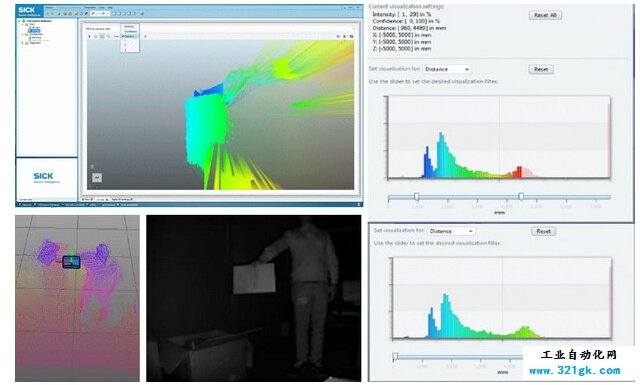Choose Intensity in the color mode popup
This screenshot has width=640, height=385.
click(130, 27)
